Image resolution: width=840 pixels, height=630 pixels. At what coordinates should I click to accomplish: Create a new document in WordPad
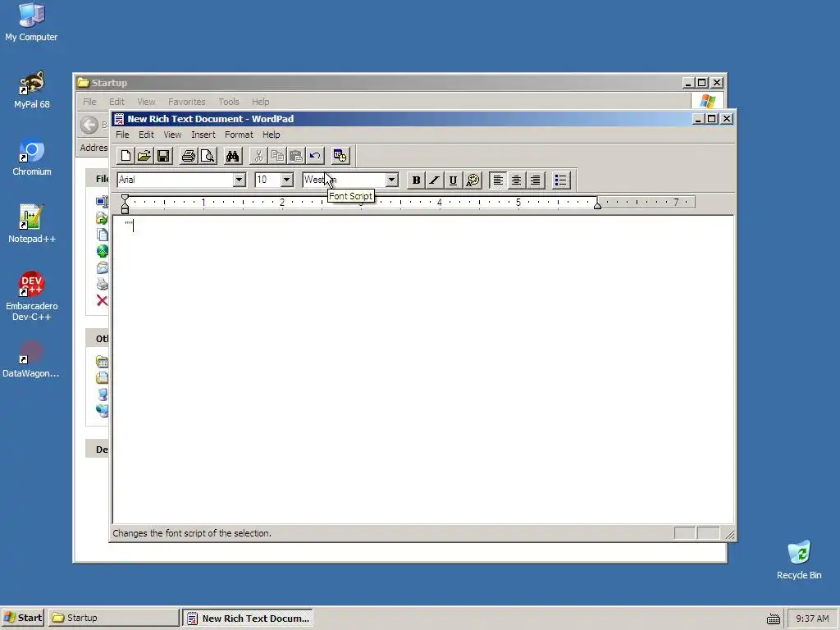pos(126,156)
